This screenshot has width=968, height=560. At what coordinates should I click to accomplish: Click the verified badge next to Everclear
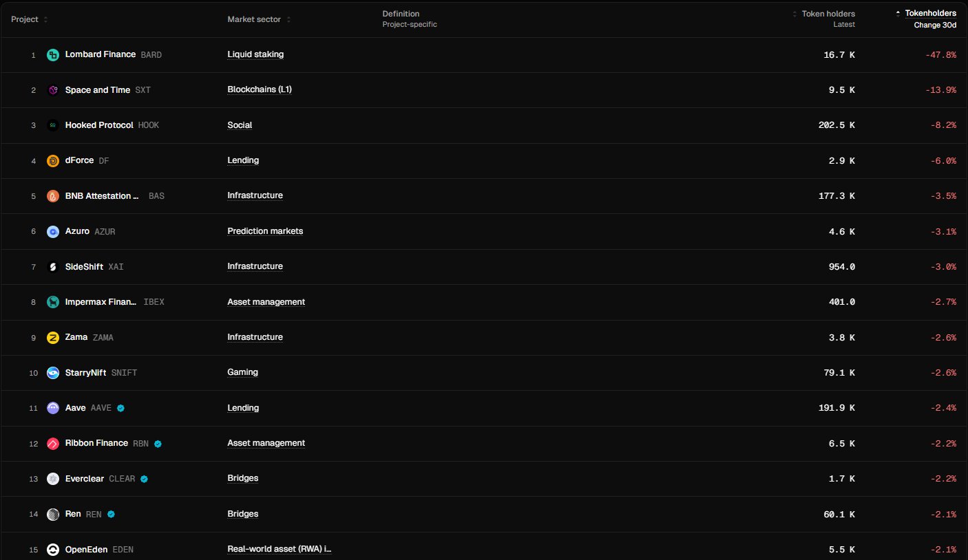[x=145, y=479]
